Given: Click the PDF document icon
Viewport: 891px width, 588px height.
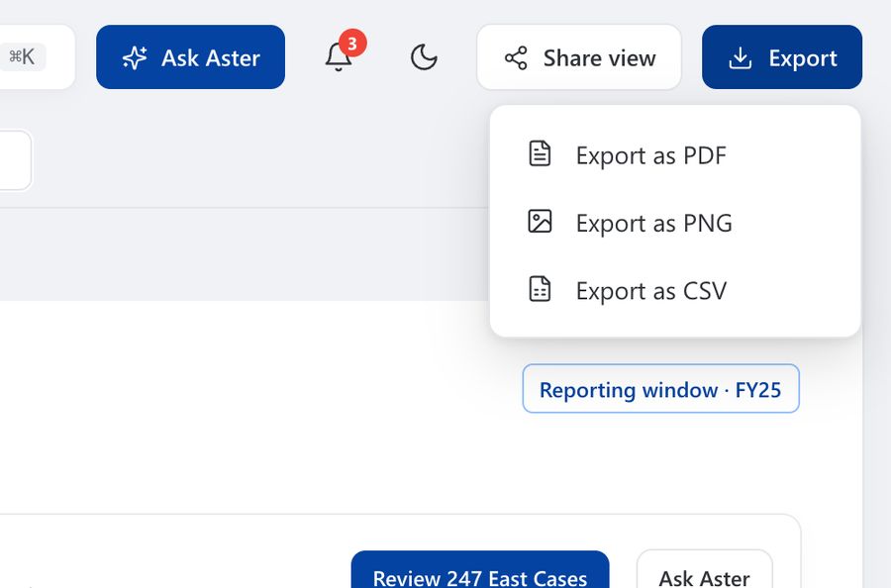Looking at the screenshot, I should pos(540,153).
